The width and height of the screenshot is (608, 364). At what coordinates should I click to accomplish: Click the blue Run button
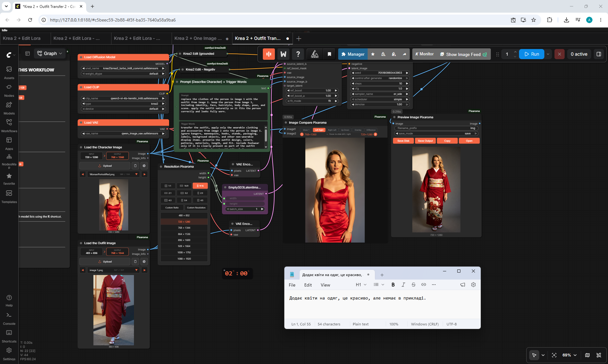[532, 54]
